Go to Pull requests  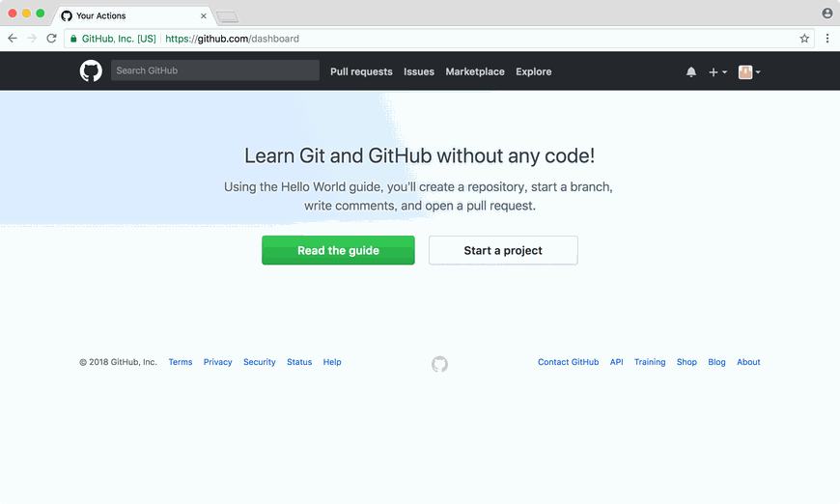(x=361, y=71)
